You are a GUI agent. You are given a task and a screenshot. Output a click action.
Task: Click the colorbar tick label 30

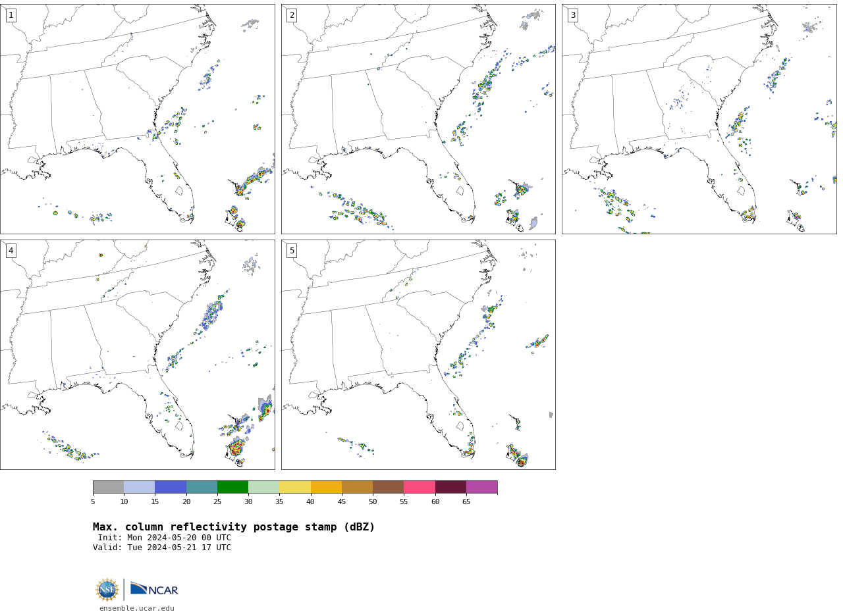[x=248, y=502]
